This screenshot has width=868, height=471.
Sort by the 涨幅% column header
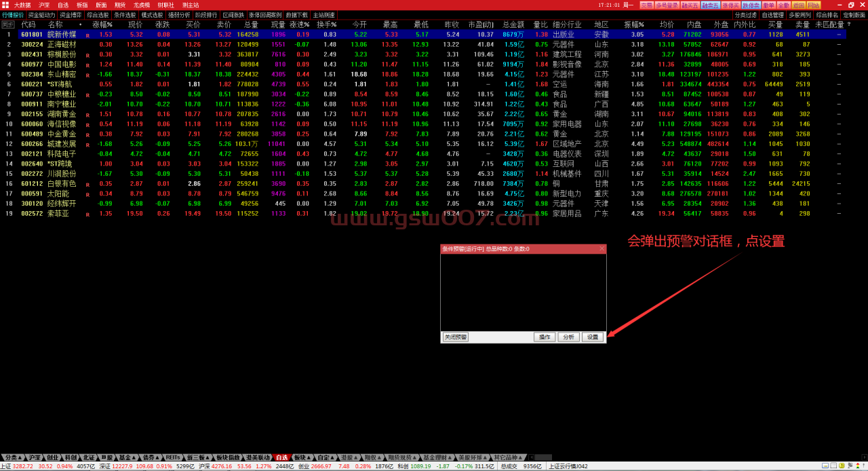pyautogui.click(x=102, y=24)
